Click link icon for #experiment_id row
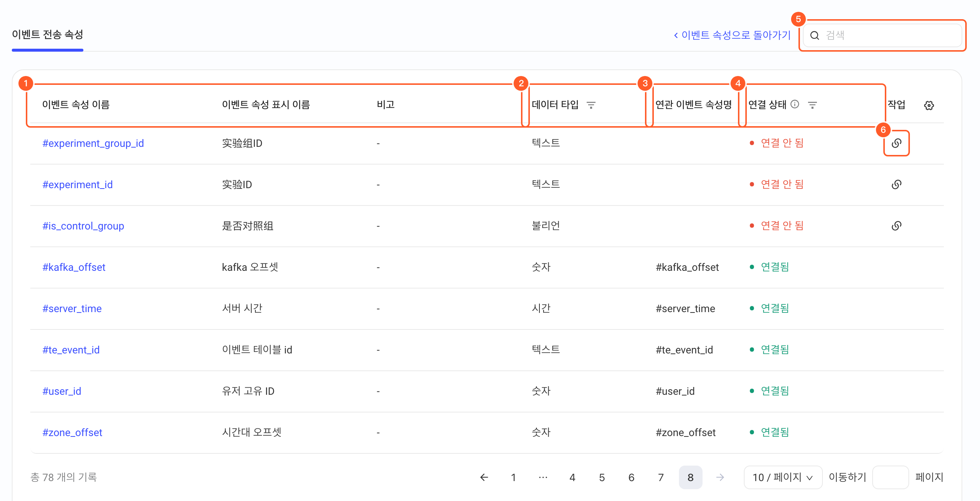Viewport: 980px width, 501px height. click(896, 184)
